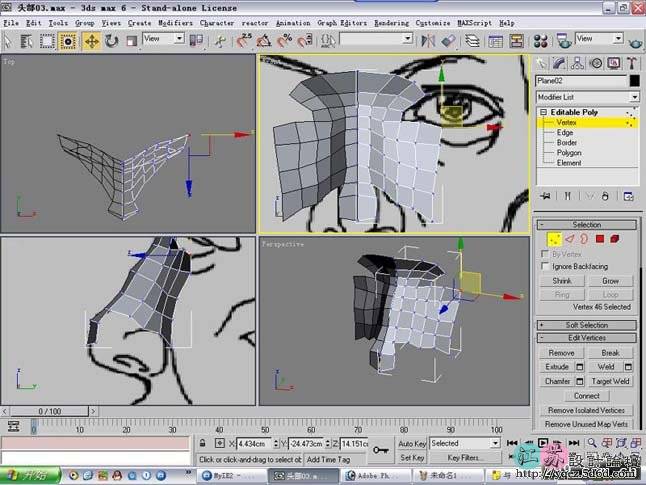Switch to the Display command panel tab

click(614, 63)
